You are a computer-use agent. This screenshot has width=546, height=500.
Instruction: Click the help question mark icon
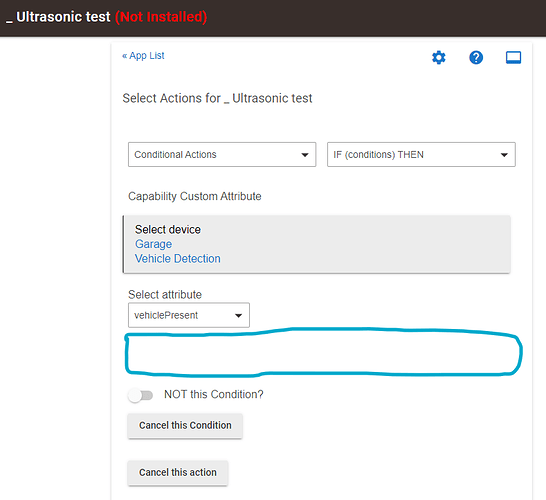476,57
